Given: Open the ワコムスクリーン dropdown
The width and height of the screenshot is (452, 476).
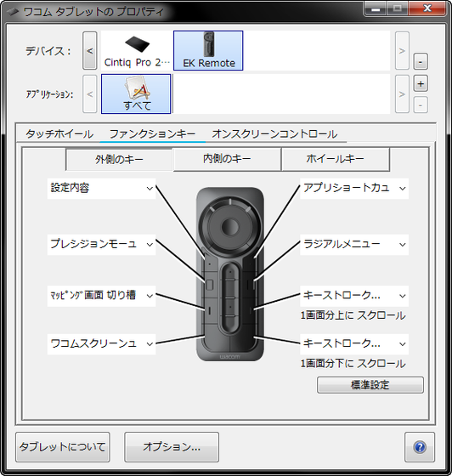Looking at the screenshot, I should point(101,344).
